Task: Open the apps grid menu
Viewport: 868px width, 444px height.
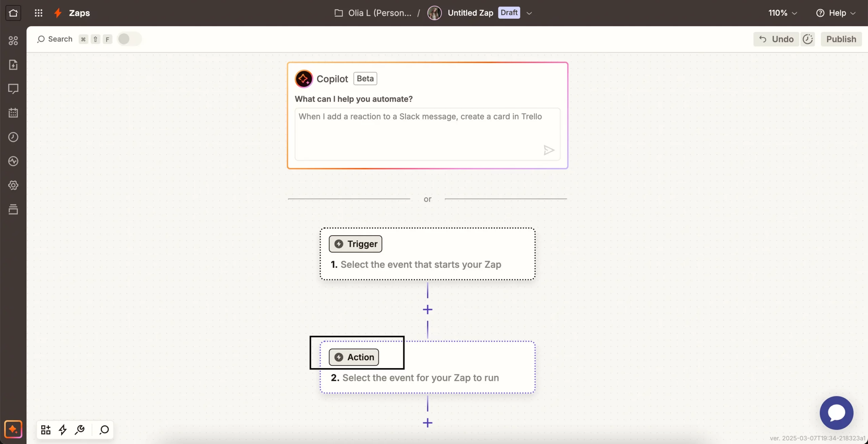Action: pos(39,13)
